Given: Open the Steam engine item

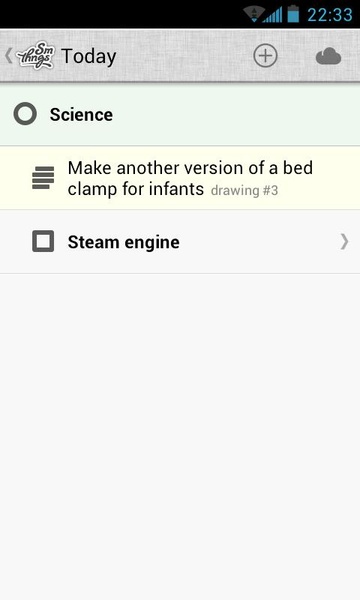Looking at the screenshot, I should coord(180,242).
